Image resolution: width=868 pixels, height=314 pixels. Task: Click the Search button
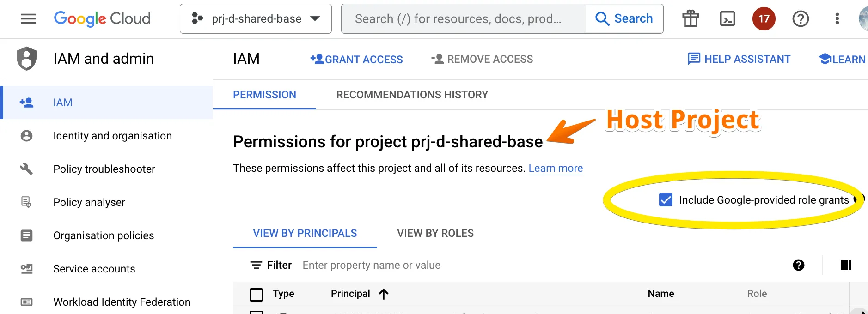(624, 19)
